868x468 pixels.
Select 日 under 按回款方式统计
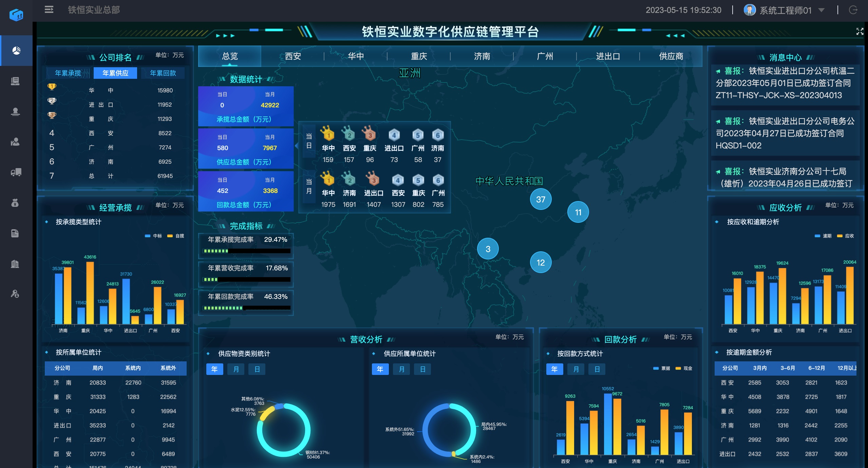tap(597, 369)
